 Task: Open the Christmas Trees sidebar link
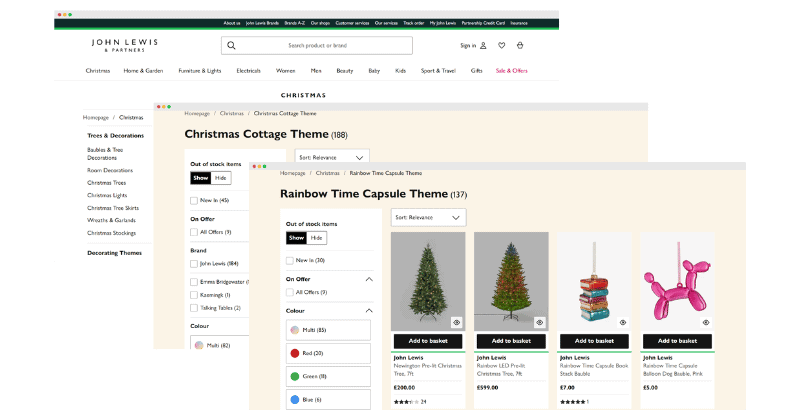(107, 183)
